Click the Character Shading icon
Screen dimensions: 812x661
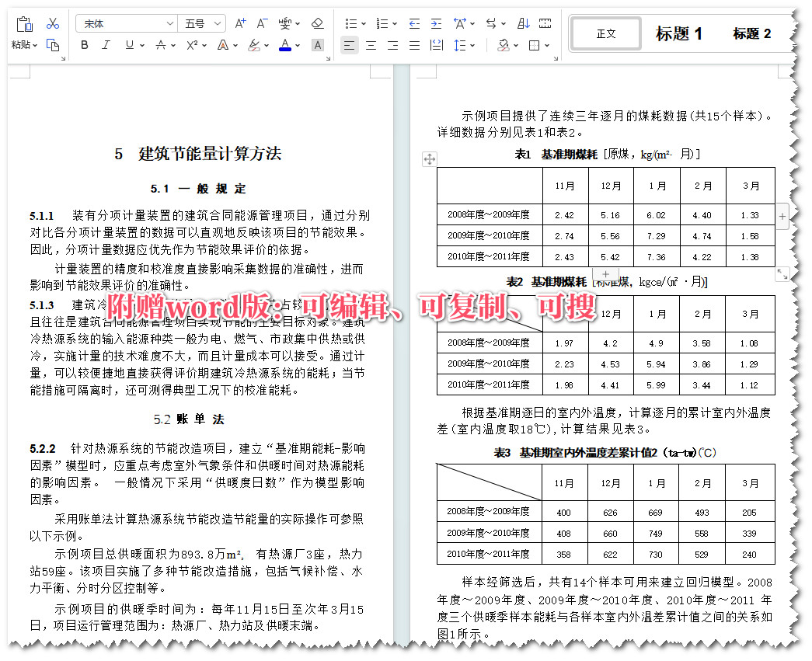[x=316, y=45]
